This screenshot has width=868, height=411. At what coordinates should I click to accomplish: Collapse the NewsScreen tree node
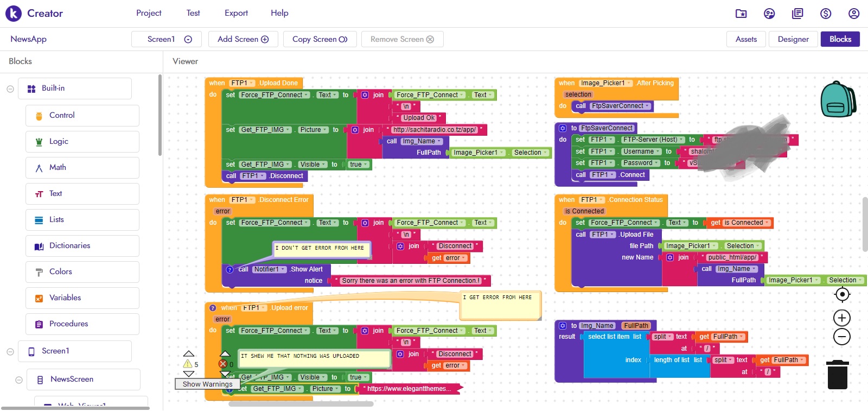[x=19, y=380]
